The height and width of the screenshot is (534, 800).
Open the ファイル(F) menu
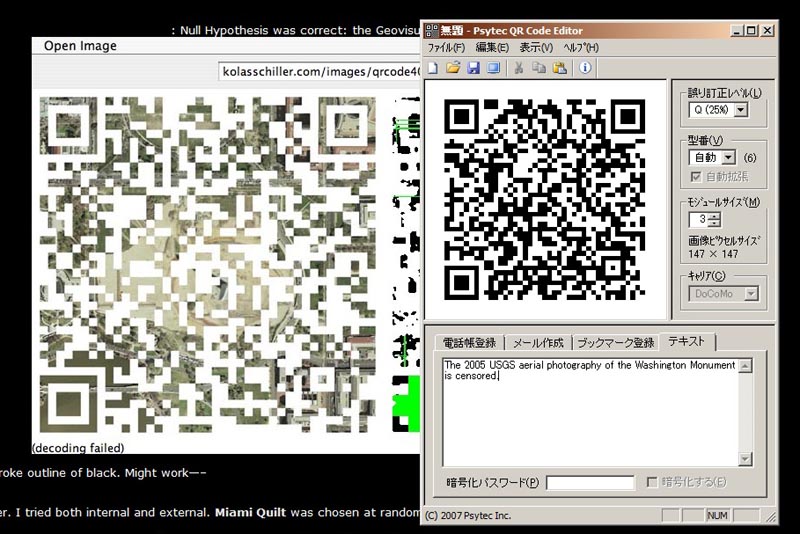tap(446, 47)
